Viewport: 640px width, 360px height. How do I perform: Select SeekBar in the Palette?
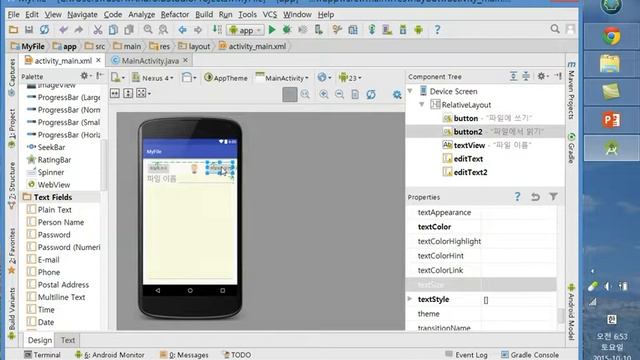click(51, 147)
